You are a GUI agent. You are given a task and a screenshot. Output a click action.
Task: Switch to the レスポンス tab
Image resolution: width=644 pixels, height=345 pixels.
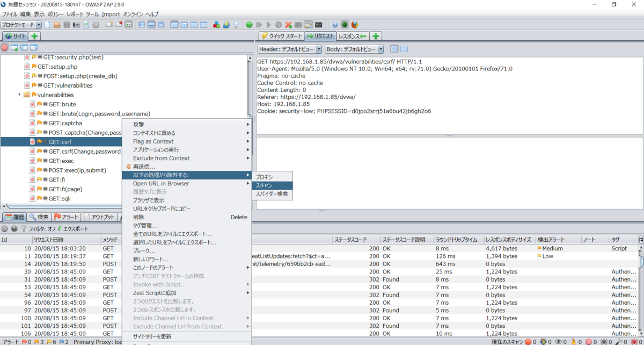tap(352, 36)
